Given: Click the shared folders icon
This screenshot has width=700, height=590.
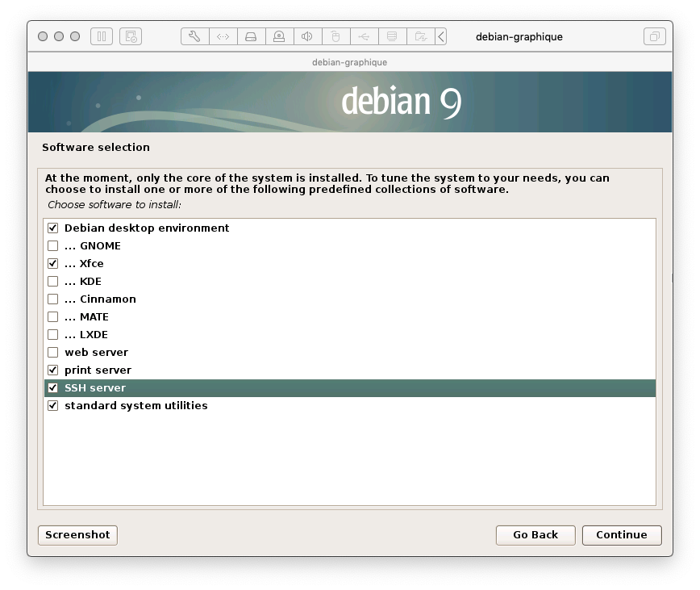Looking at the screenshot, I should point(420,36).
